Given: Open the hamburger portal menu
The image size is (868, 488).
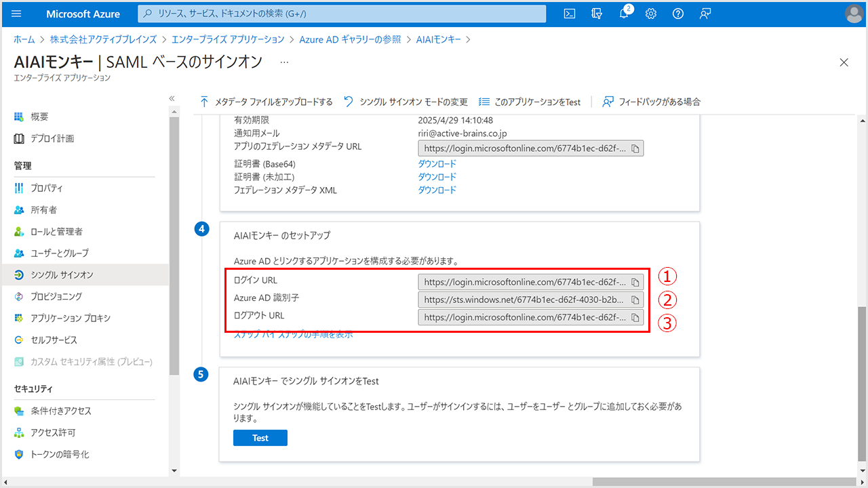Looking at the screenshot, I should point(17,14).
